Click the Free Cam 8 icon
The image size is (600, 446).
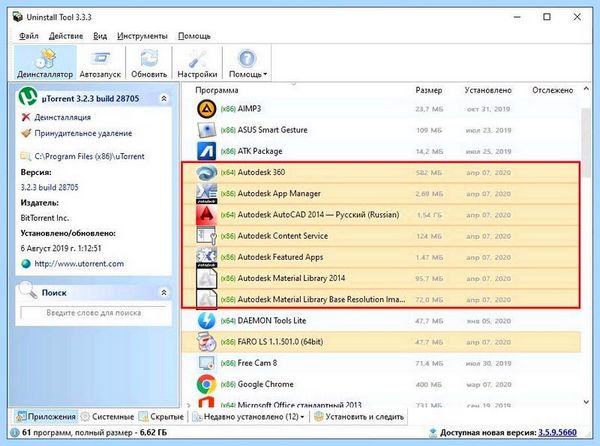tap(207, 363)
